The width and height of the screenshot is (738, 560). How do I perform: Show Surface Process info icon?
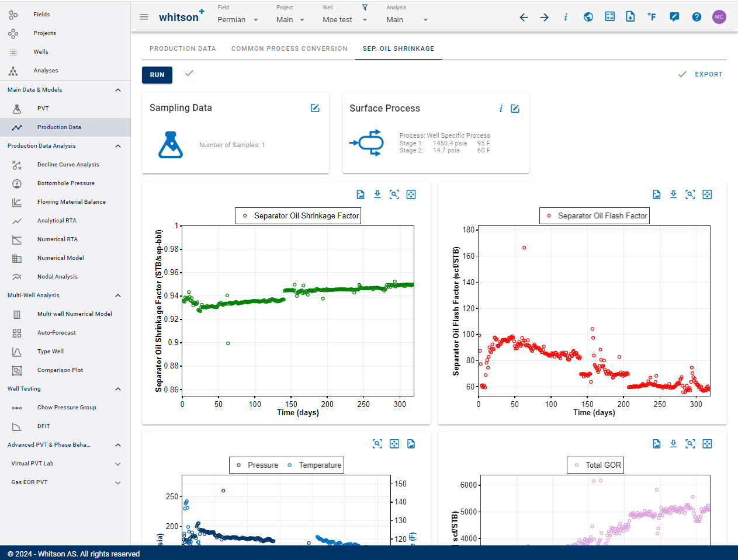pyautogui.click(x=501, y=109)
